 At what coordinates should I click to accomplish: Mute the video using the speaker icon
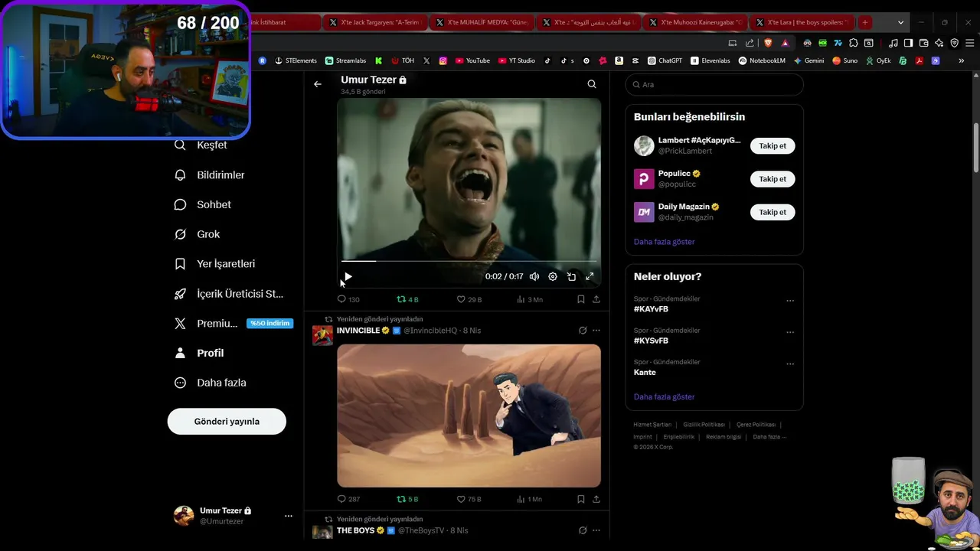pos(534,277)
